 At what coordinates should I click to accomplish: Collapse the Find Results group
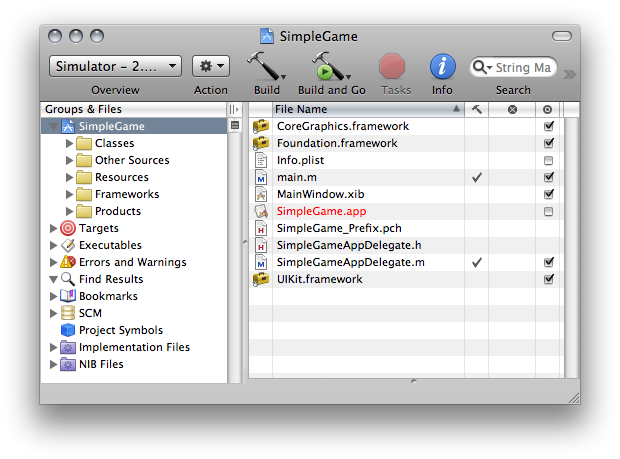pos(53,280)
